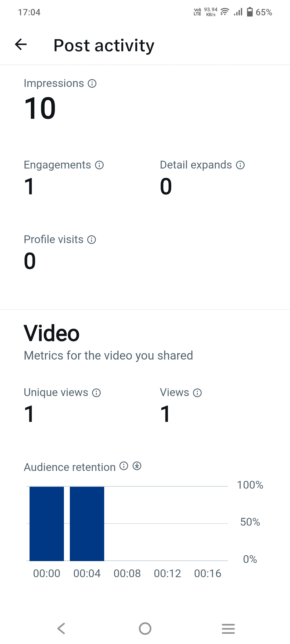
Task: Tap info icon next to Views
Action: coord(197,393)
